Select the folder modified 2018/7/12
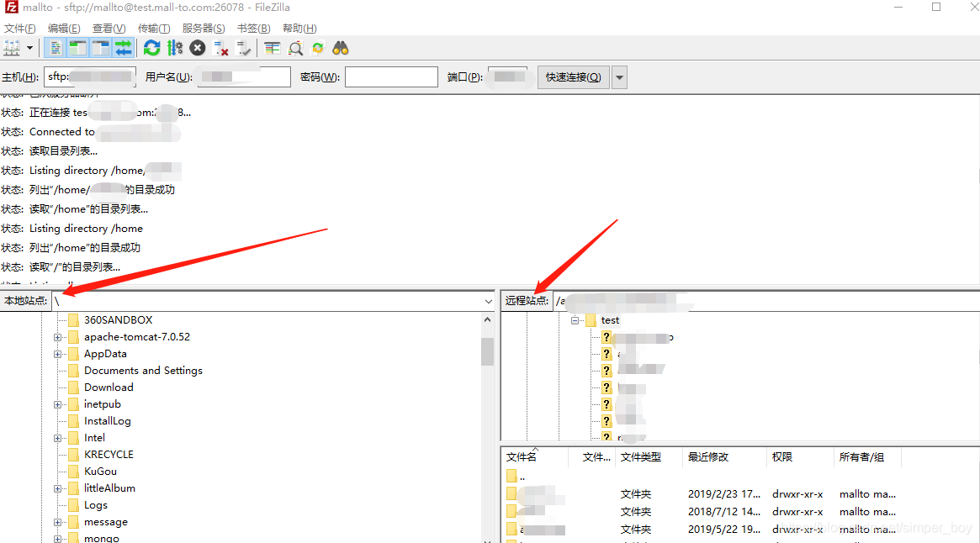 pos(700,512)
